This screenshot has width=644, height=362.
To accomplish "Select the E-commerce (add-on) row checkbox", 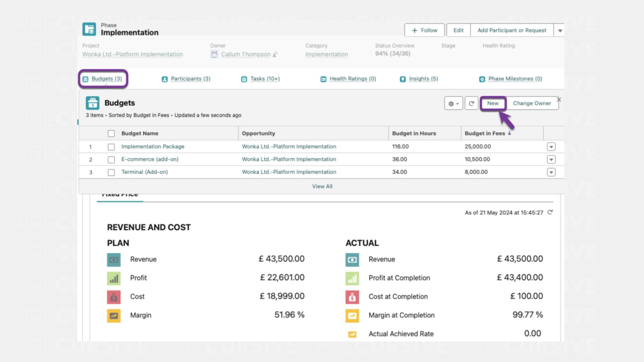I will 111,160.
